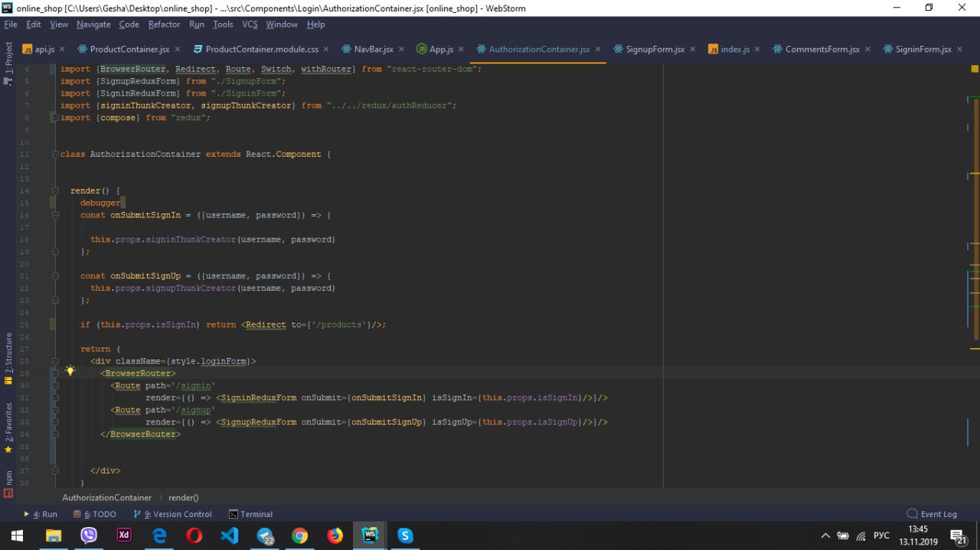This screenshot has width=980, height=550.
Task: Toggle the Favorites tool window
Action: tap(8, 425)
